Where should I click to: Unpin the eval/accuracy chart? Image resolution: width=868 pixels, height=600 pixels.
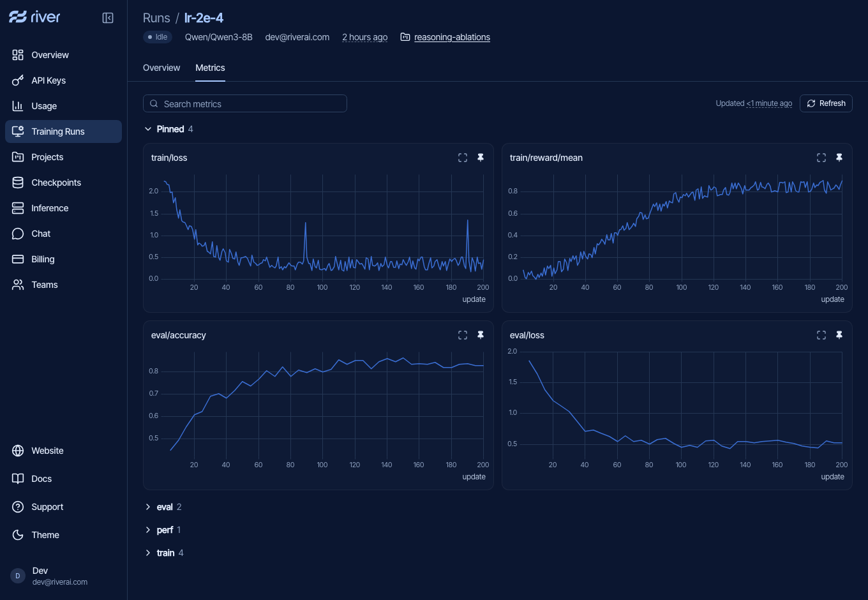pos(481,335)
